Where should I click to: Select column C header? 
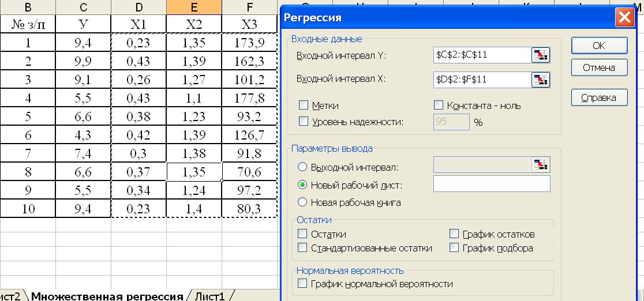(x=83, y=7)
